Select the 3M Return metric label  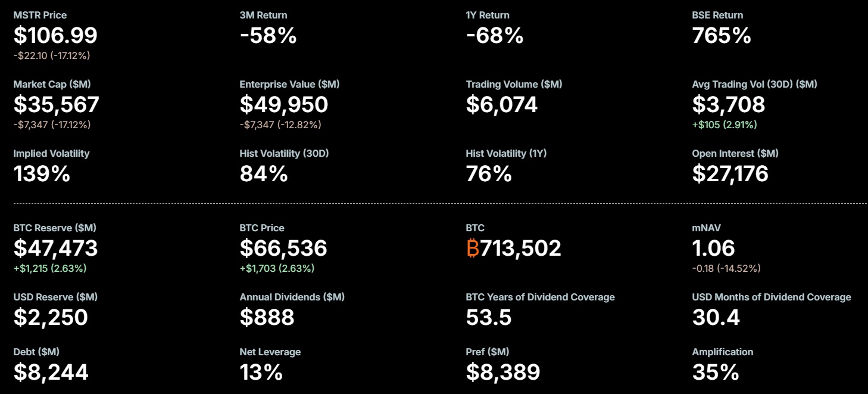pyautogui.click(x=263, y=15)
